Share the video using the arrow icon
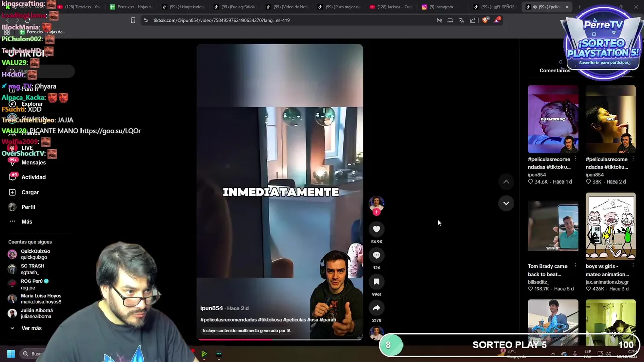 376,308
